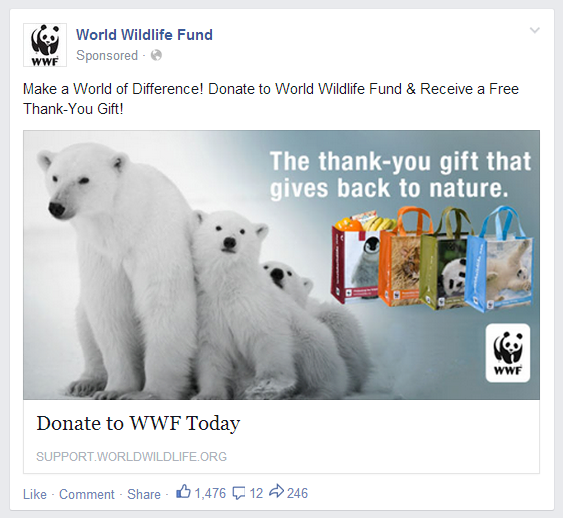Screen dimensions: 563x518
Task: Click the blue polar bear tote bag
Action: coord(500,262)
